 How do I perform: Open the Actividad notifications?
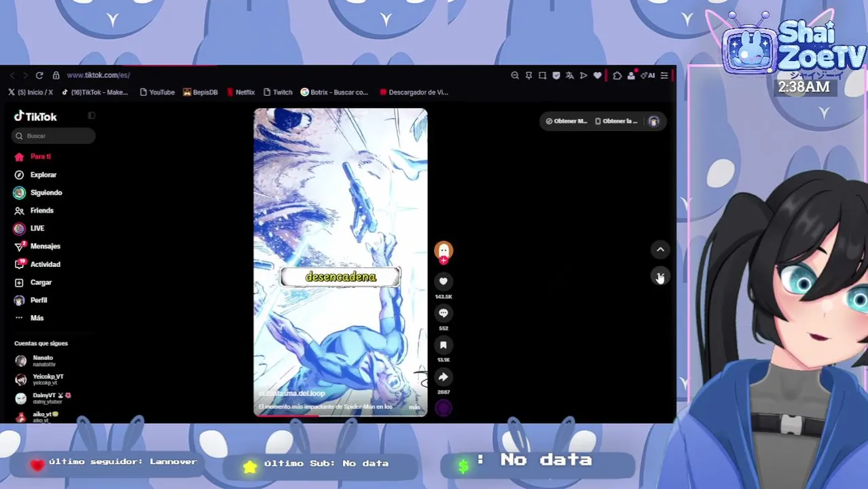37,264
